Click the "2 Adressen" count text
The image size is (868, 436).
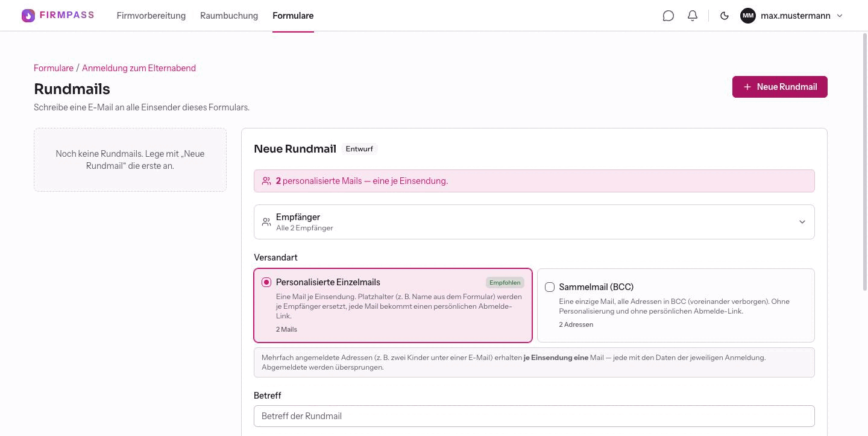(x=576, y=324)
